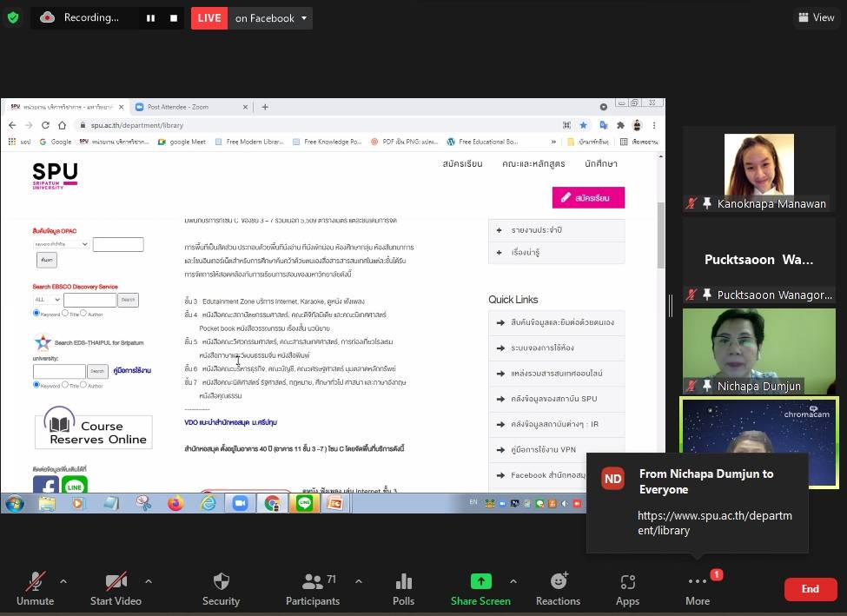Select EBSCO Keyword radio button
The height and width of the screenshot is (616, 847).
[36, 313]
